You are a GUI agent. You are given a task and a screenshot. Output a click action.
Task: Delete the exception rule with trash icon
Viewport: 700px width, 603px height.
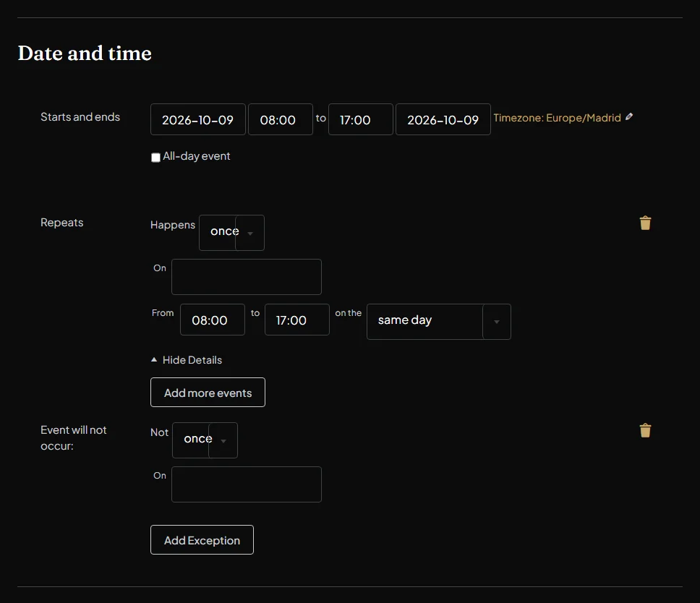click(x=645, y=430)
